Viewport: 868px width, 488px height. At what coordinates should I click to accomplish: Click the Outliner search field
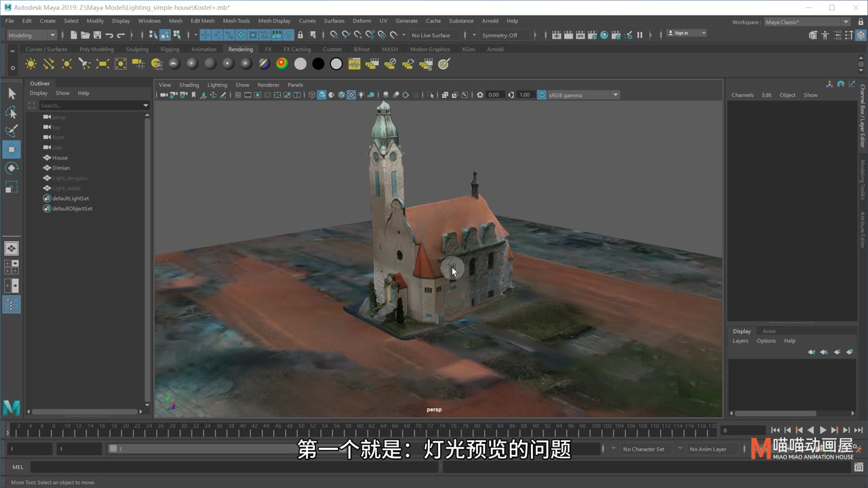(90, 105)
